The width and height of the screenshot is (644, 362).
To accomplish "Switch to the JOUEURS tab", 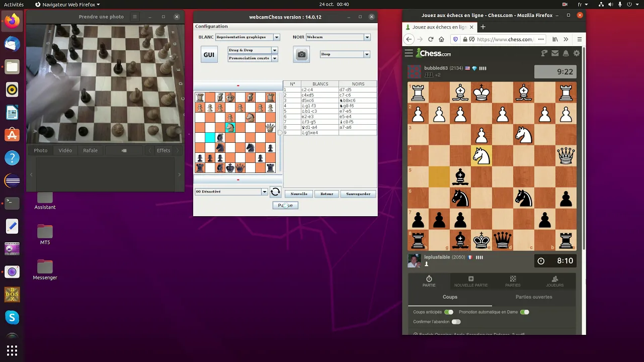I will 554,282.
